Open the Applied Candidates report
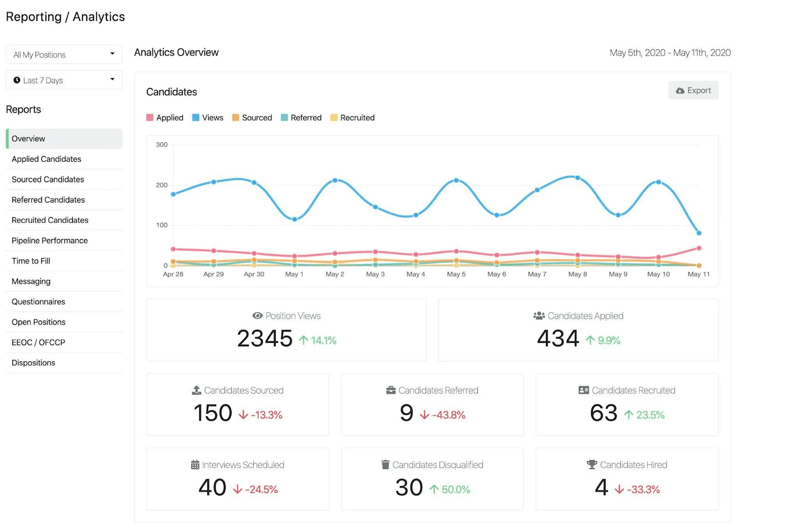Viewport: 799px width, 532px height. pyautogui.click(x=64, y=159)
